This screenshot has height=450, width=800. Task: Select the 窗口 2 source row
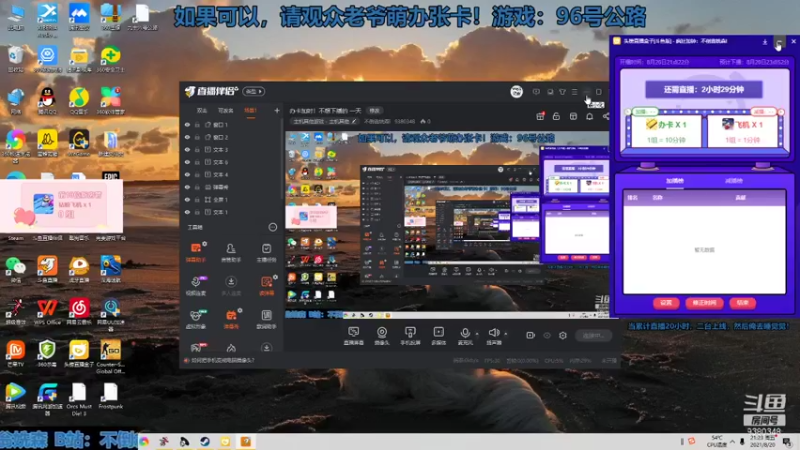pos(232,137)
